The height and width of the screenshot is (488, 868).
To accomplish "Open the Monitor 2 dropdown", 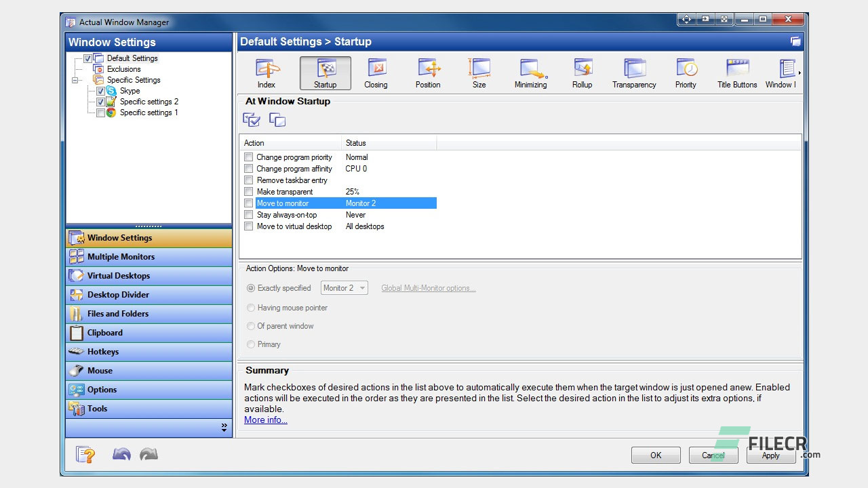I will coord(344,288).
